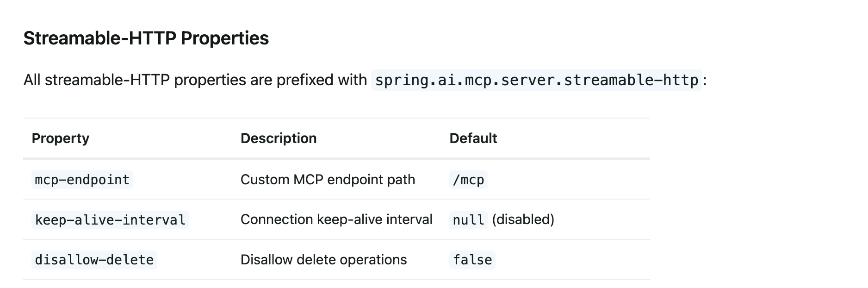This screenshot has height=288, width=868.
Task: Click the word "Properties" in the heading
Action: coord(224,38)
